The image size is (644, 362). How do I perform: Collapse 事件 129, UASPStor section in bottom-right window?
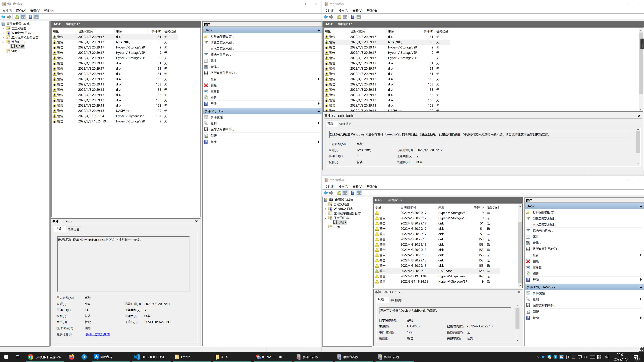point(640,287)
